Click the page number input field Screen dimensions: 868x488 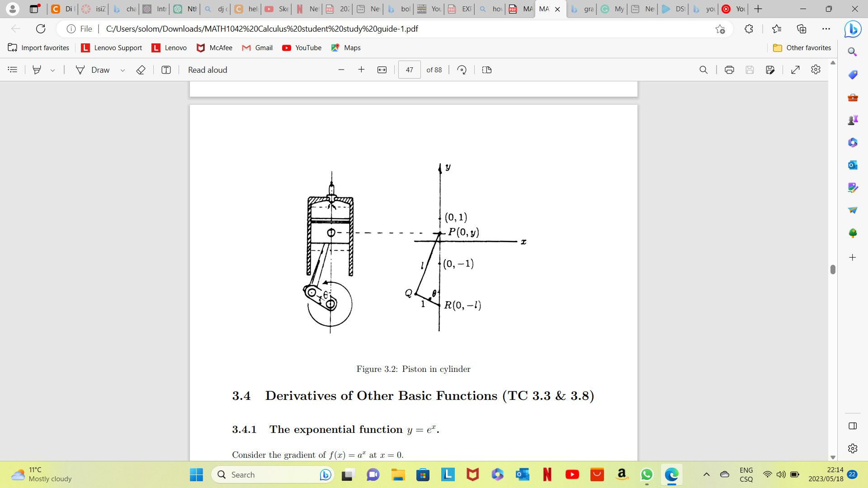point(409,70)
